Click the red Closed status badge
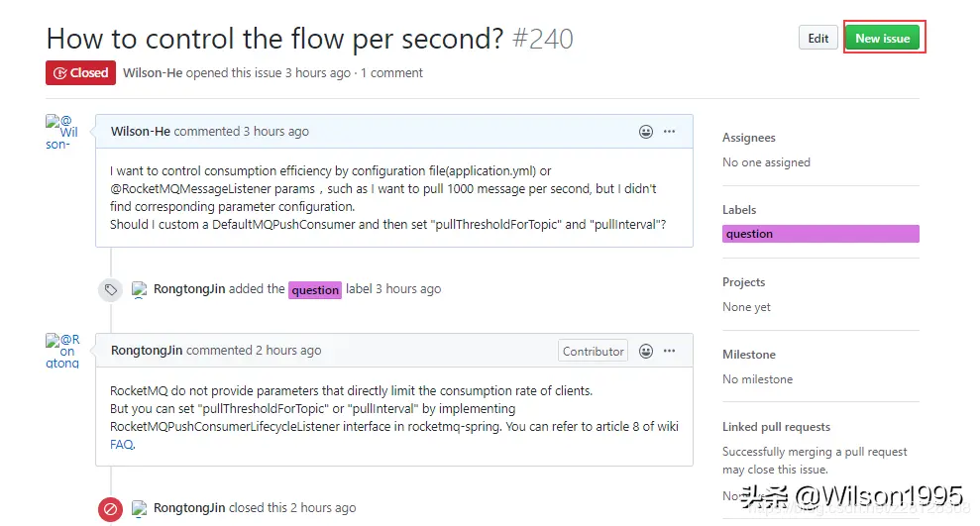Viewport: 980px width, 526px height. [80, 72]
